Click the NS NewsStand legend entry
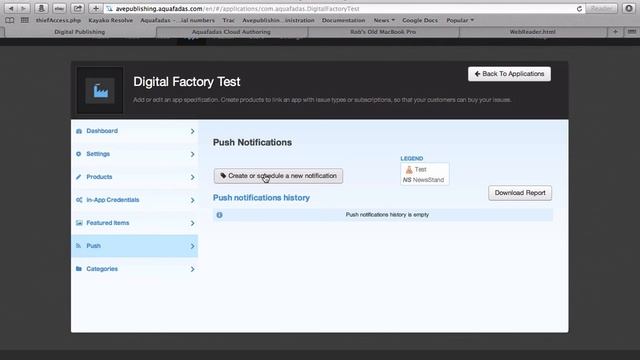The height and width of the screenshot is (360, 640). coord(423,180)
